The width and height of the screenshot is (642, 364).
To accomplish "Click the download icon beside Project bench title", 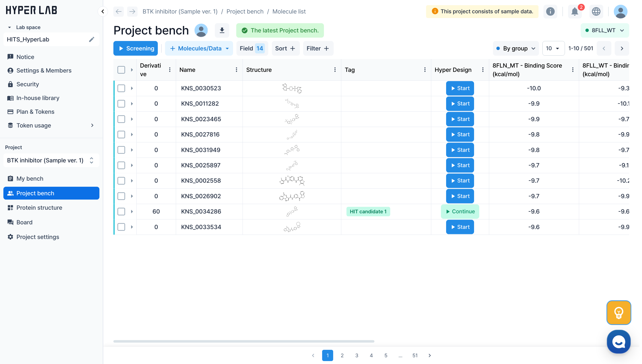I will [x=222, y=31].
